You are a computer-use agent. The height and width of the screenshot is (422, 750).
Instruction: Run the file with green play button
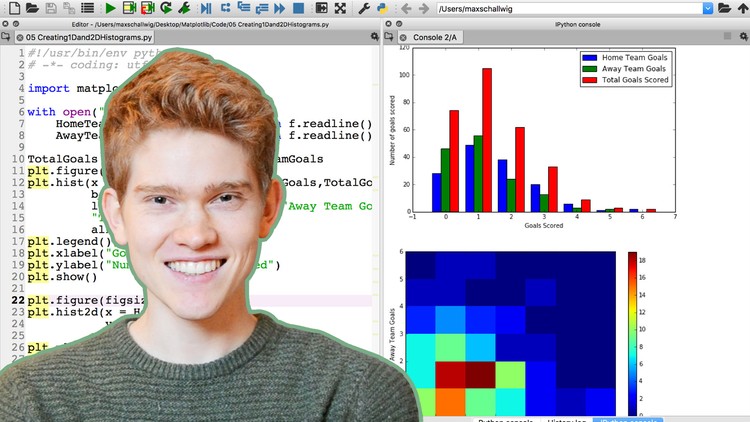[110, 8]
